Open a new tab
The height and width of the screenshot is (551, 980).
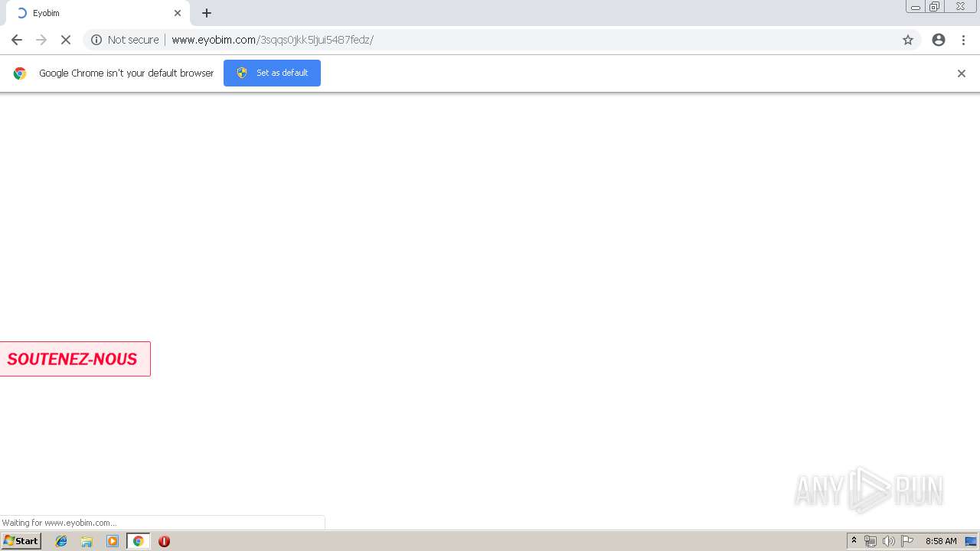pyautogui.click(x=207, y=13)
